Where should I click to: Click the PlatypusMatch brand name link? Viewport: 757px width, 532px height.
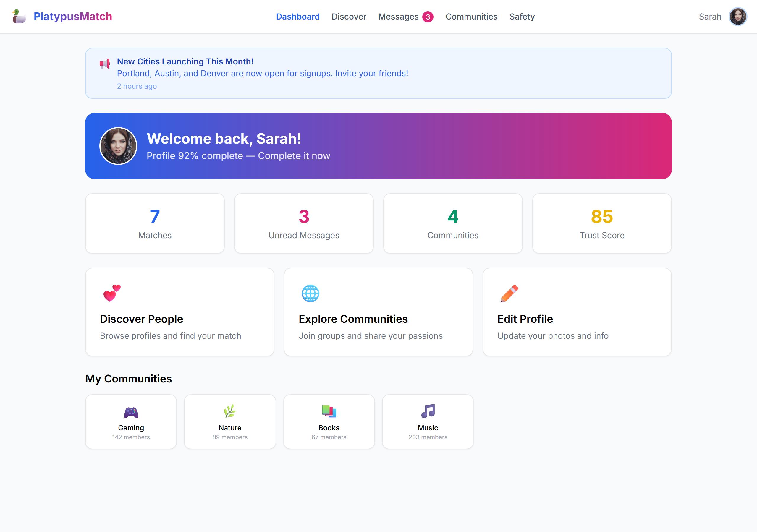72,17
